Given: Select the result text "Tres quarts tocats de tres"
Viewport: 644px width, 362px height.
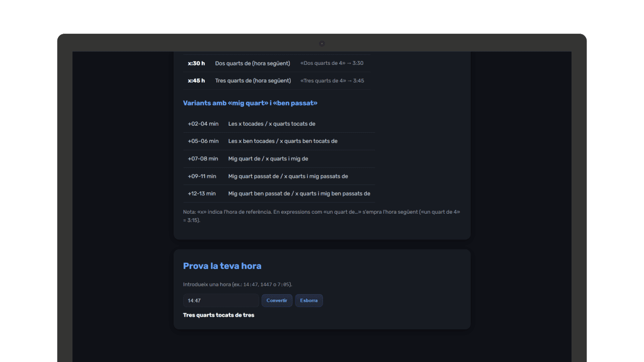Looking at the screenshot, I should (x=219, y=315).
